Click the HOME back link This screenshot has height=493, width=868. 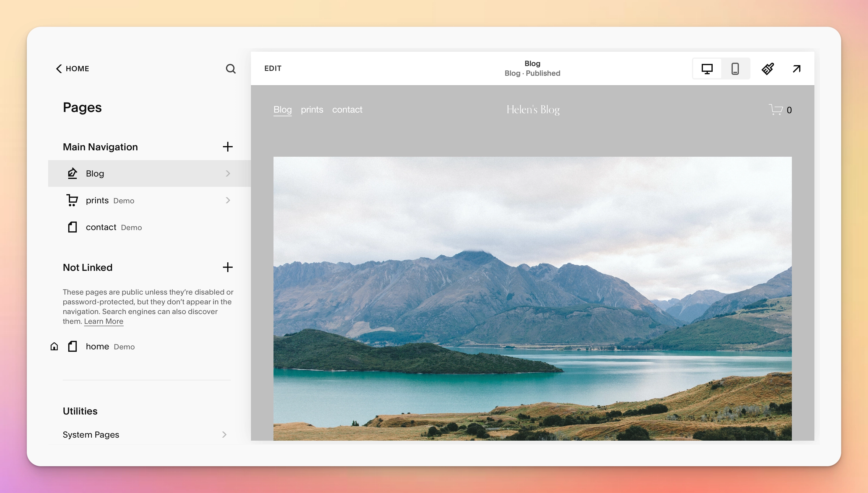pyautogui.click(x=72, y=69)
